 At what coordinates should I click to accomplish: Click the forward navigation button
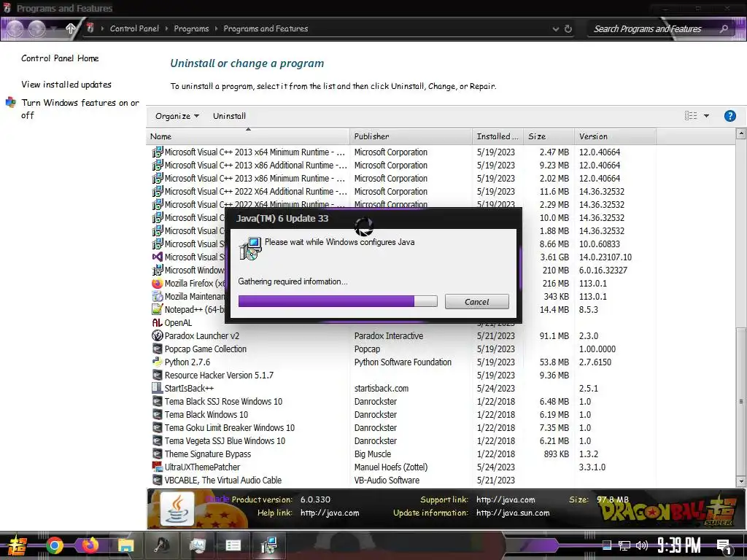click(x=36, y=28)
